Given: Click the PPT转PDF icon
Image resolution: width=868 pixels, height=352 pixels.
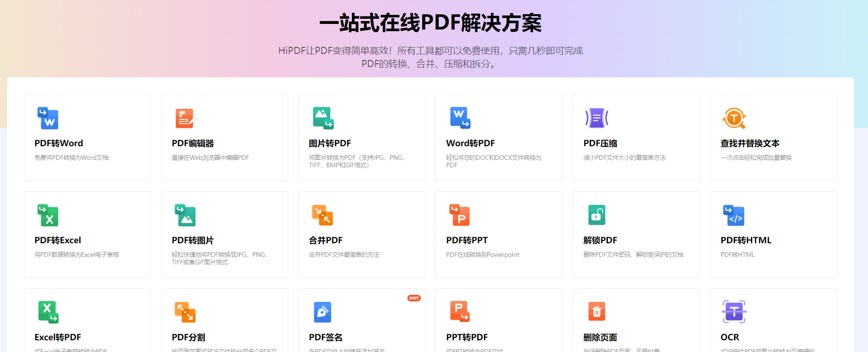Looking at the screenshot, I should coord(460,312).
